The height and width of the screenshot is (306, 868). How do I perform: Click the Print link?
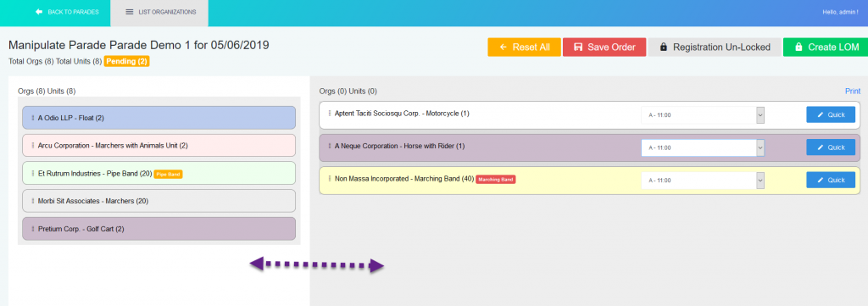pos(853,91)
